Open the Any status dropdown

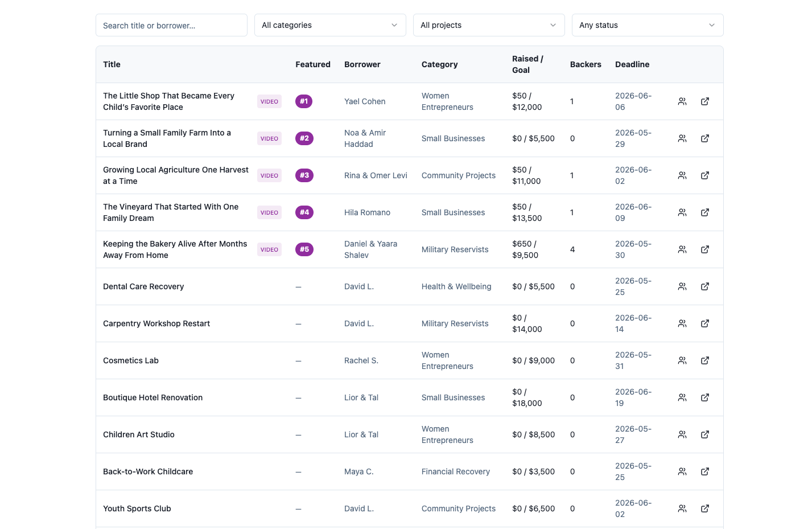pos(648,25)
